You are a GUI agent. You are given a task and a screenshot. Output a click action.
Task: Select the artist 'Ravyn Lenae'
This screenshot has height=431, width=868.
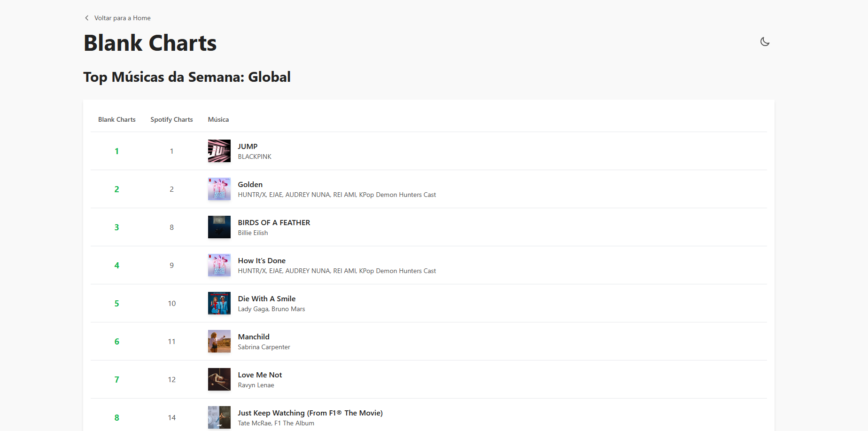coord(256,385)
